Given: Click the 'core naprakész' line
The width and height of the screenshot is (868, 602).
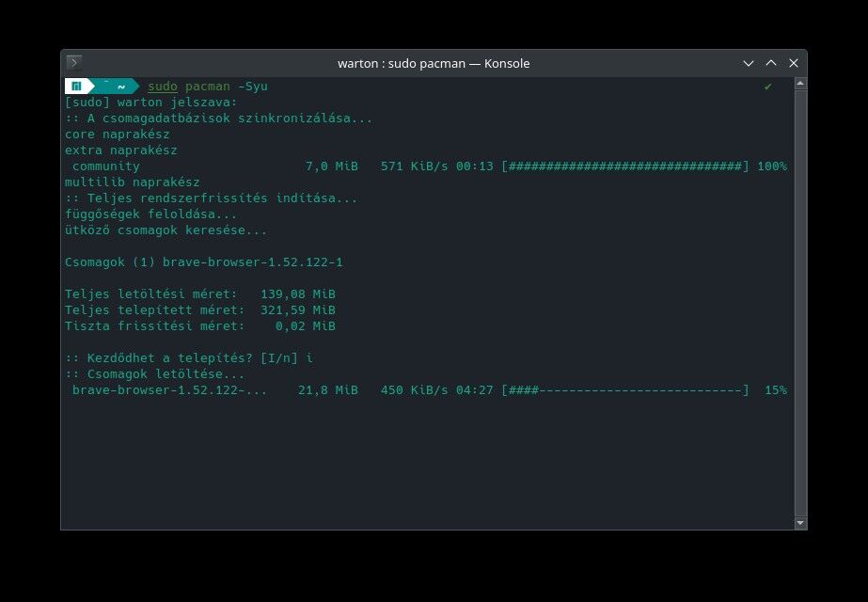Looking at the screenshot, I should [x=118, y=135].
